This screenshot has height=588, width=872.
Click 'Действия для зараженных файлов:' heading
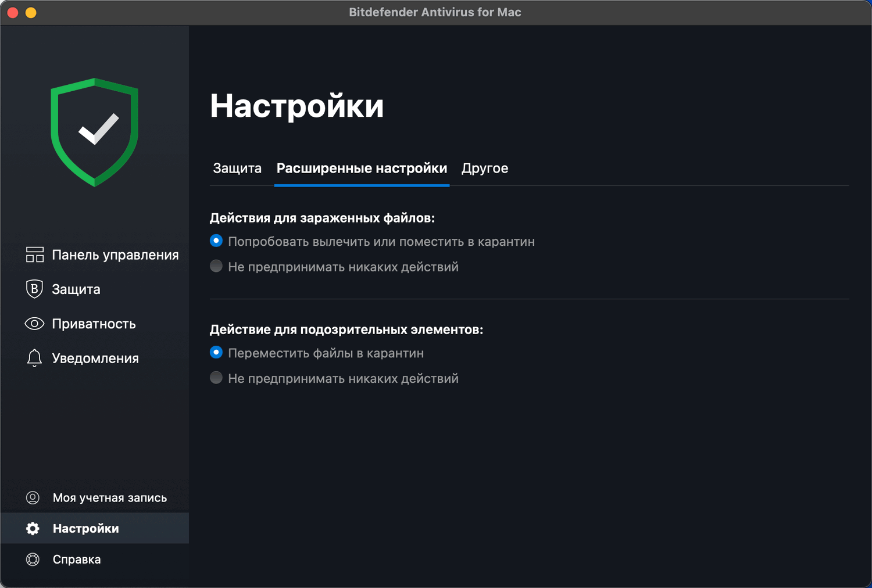point(323,218)
